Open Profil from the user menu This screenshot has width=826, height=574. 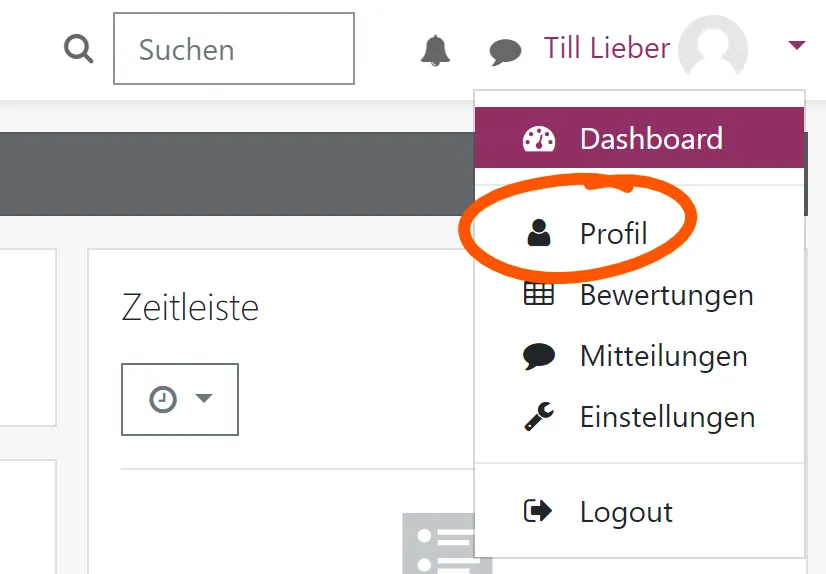[614, 234]
